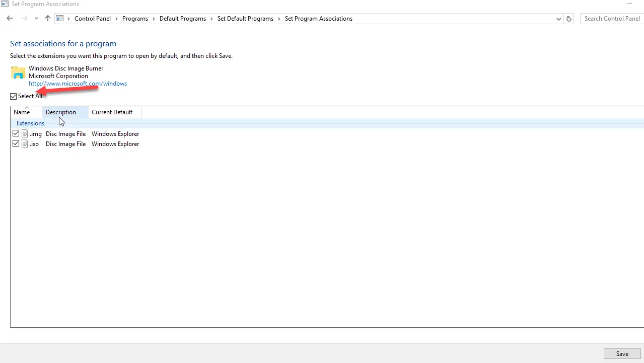
Task: Sort by Current Default column header
Action: click(115, 112)
